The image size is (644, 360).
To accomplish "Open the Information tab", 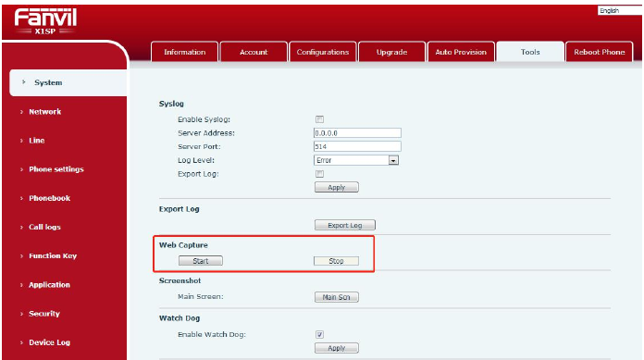I will (x=184, y=52).
